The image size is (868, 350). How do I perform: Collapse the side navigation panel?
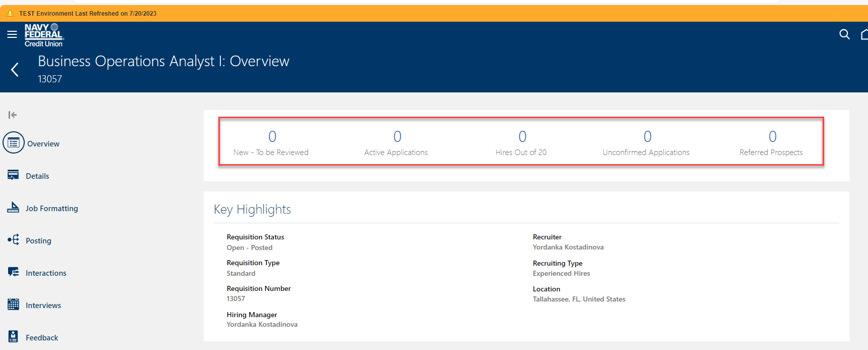(13, 115)
